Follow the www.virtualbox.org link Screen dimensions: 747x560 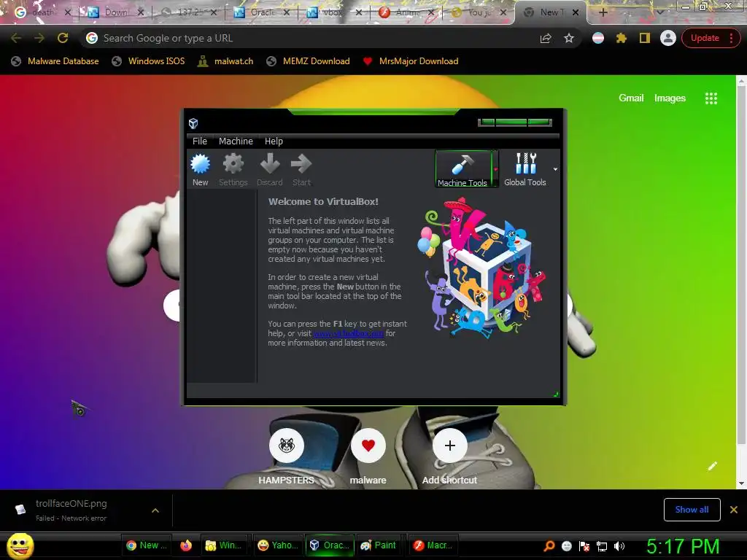(x=348, y=333)
